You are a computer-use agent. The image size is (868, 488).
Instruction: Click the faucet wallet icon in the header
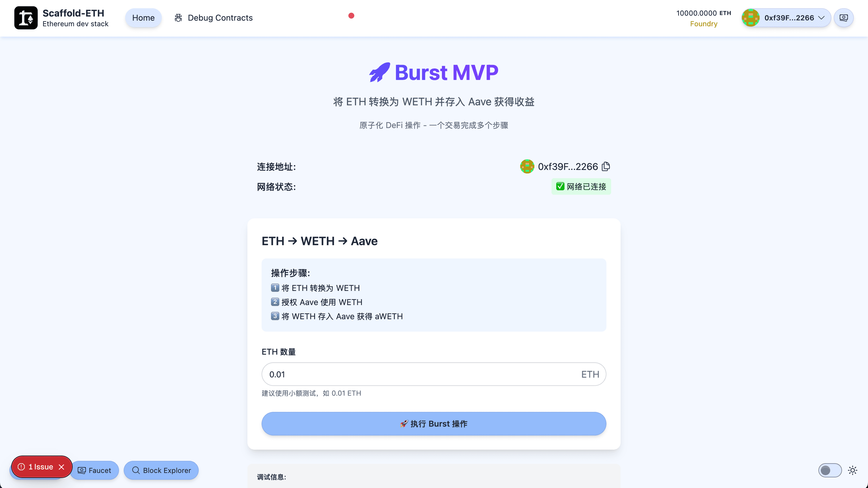click(843, 18)
